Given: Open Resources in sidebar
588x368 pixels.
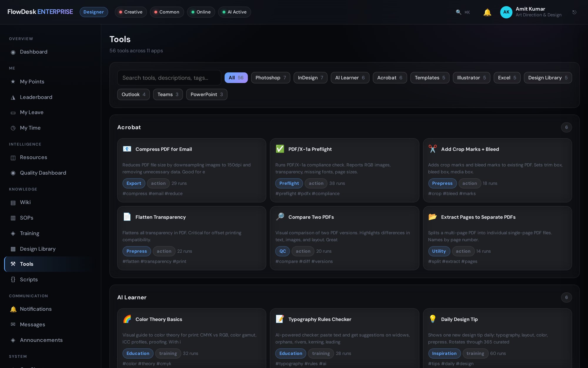Looking at the screenshot, I should pyautogui.click(x=50, y=158).
